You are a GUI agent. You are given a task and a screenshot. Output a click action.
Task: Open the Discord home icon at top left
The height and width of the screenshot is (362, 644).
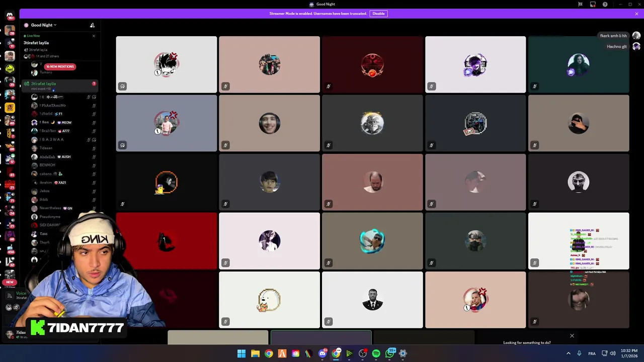tap(10, 15)
